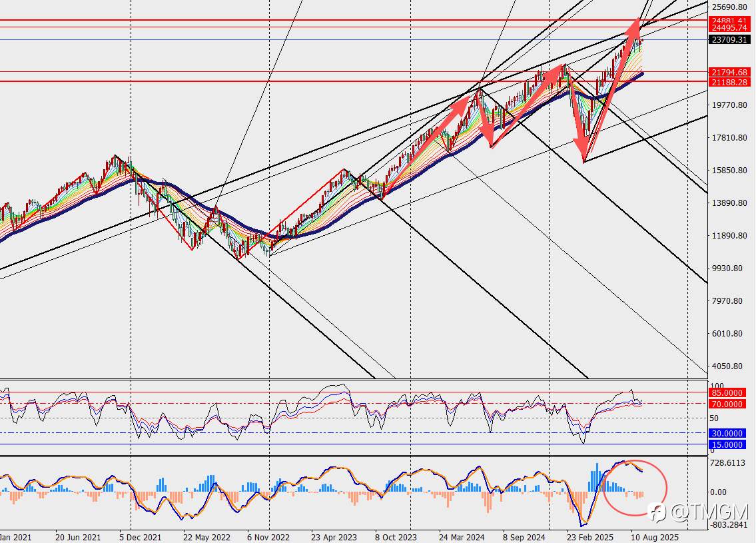
Task: Click the current price tag 23709.31
Action: click(729, 40)
